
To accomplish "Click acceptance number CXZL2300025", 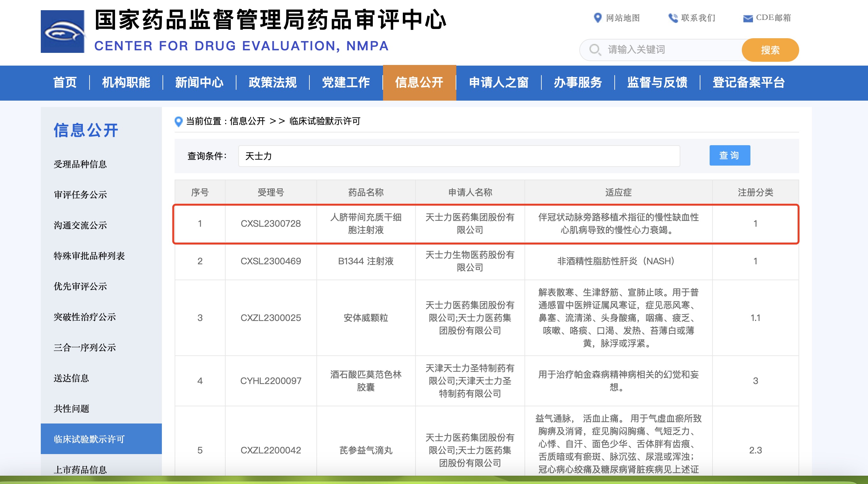I will (271, 317).
